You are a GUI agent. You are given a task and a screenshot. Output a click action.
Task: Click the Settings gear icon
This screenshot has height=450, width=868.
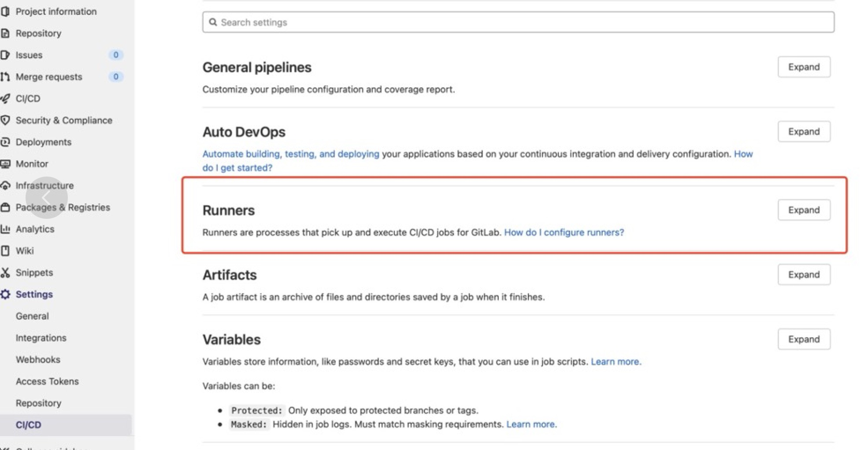[x=5, y=294]
